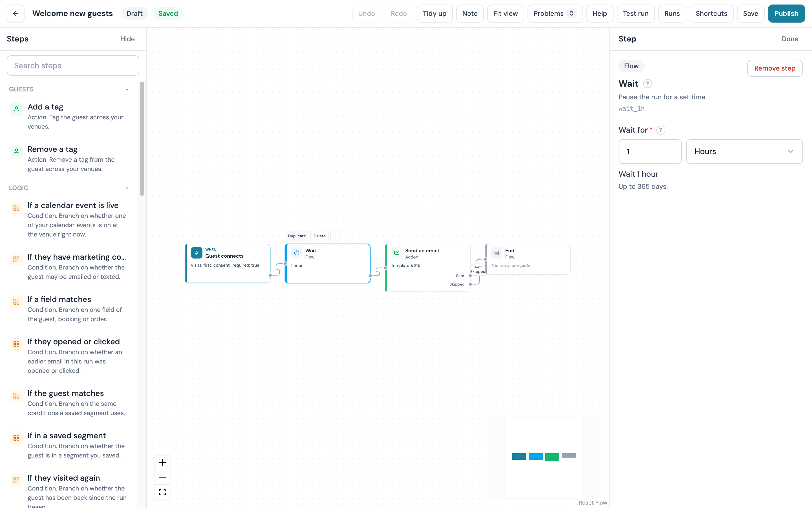Viewport: 812px width, 508px height.
Task: Click the Add a tag person icon
Action: tap(16, 109)
